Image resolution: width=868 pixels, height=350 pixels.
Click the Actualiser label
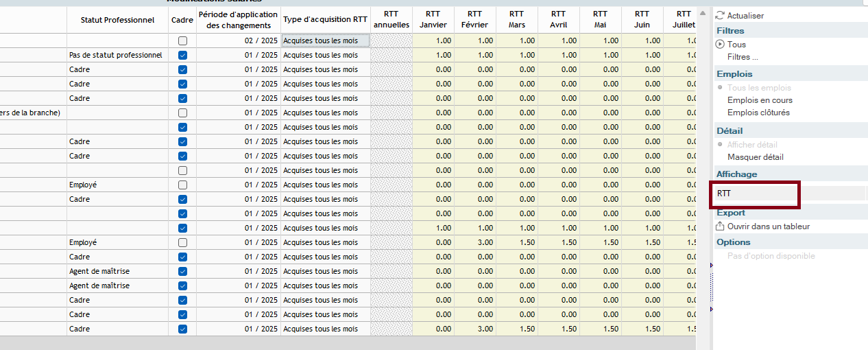tap(745, 15)
